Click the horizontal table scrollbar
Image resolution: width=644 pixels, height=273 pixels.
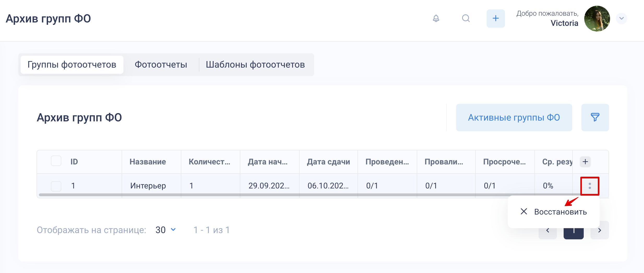(261, 195)
